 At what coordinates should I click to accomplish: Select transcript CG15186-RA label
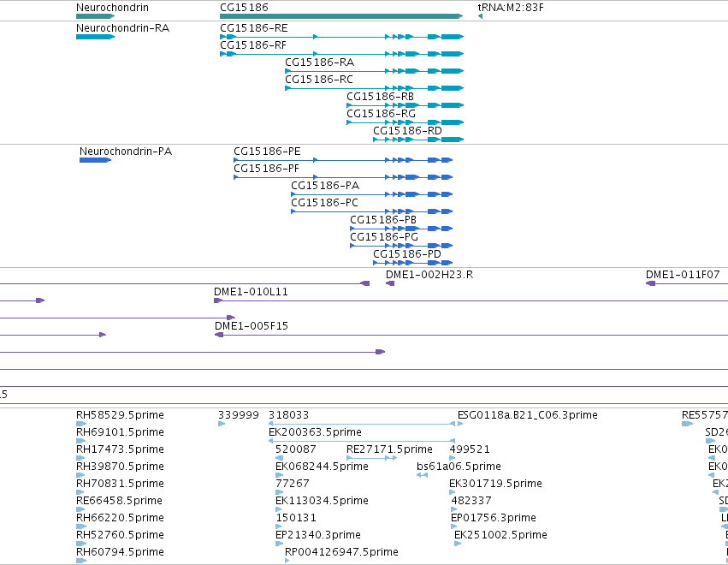tap(319, 62)
